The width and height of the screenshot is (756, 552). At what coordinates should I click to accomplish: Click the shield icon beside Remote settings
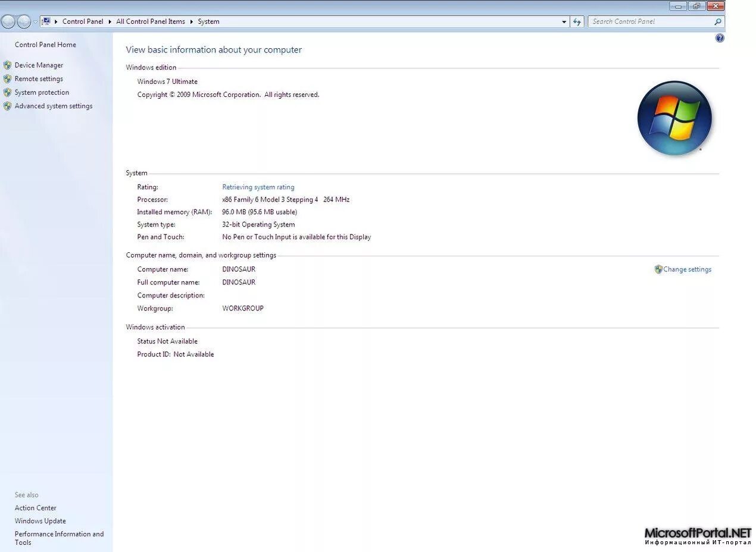pos(8,79)
